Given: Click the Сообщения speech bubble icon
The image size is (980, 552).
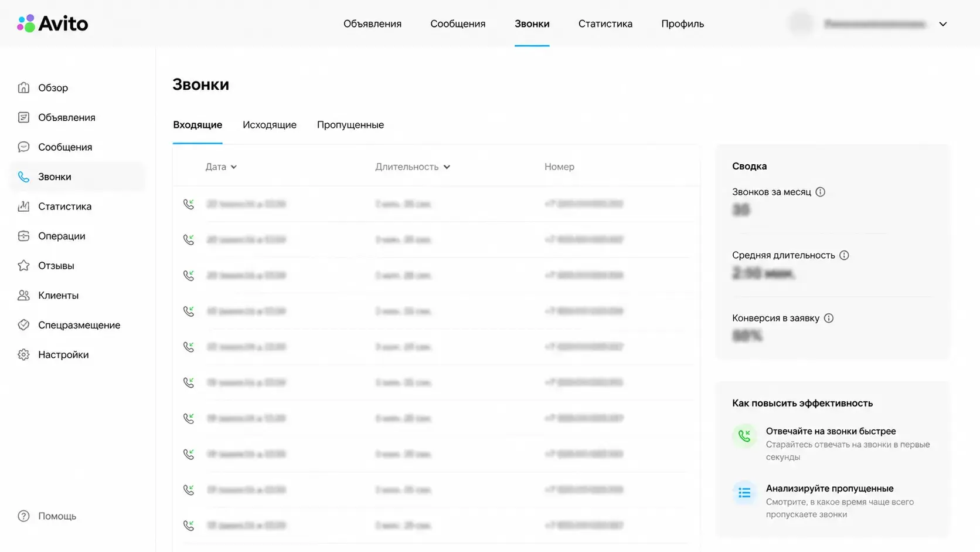Looking at the screenshot, I should 23,147.
